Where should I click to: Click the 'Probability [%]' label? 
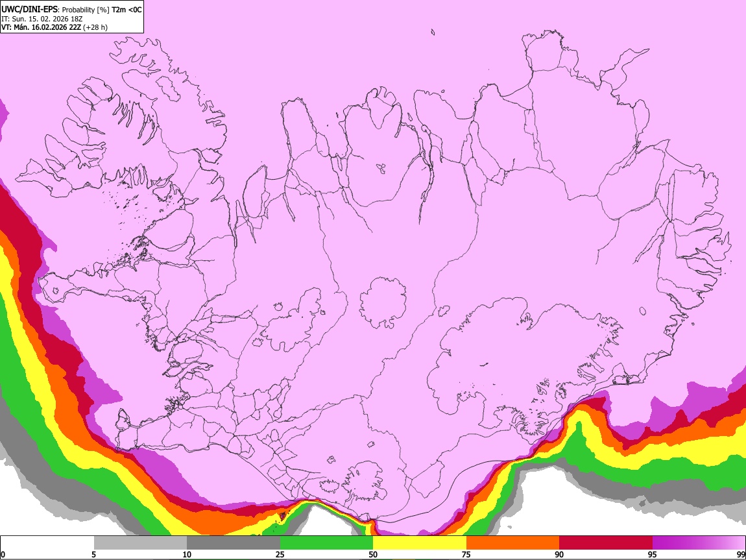tap(86, 10)
